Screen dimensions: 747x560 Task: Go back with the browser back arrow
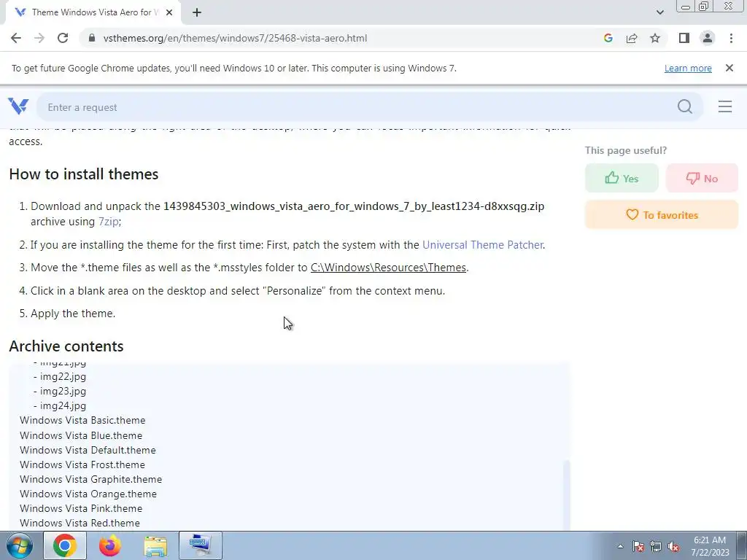tap(16, 38)
